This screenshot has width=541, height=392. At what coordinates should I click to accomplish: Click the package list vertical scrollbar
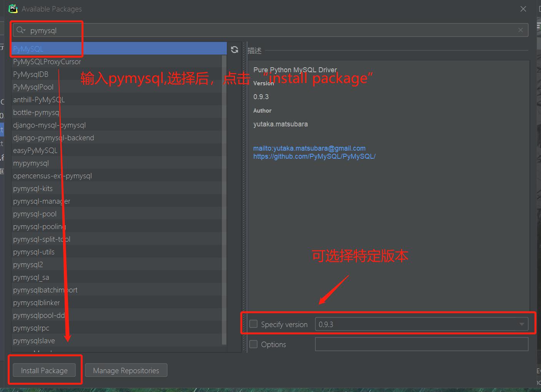coord(225,200)
